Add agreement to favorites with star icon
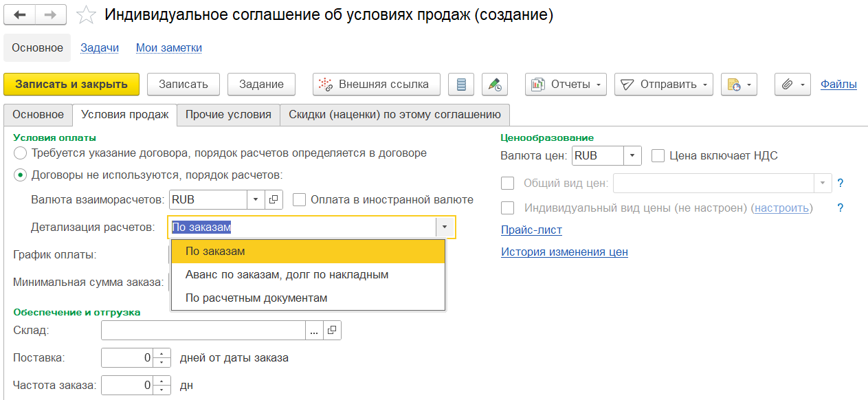Image resolution: width=868 pixels, height=400 pixels. [x=86, y=15]
